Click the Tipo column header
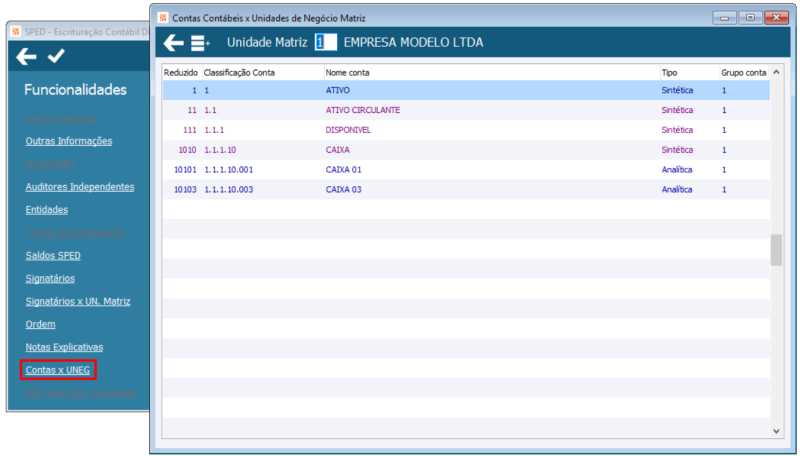The image size is (800, 456). point(690,73)
